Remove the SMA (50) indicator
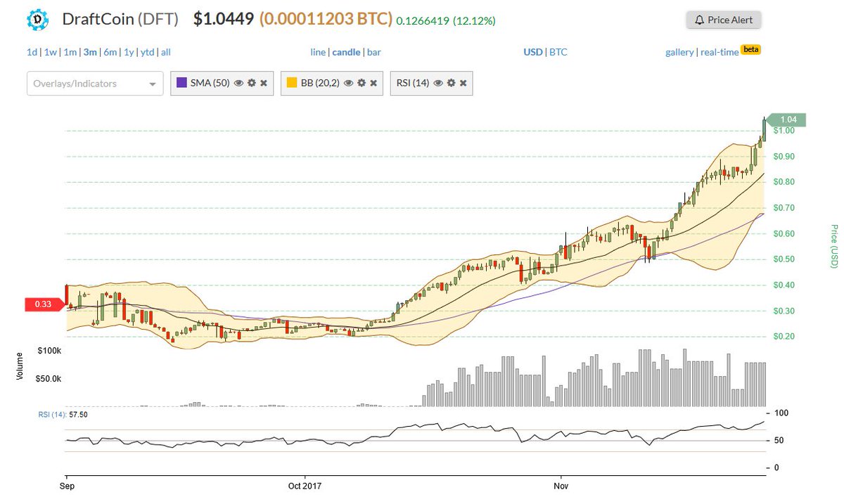This screenshot has height=504, width=844. click(264, 83)
